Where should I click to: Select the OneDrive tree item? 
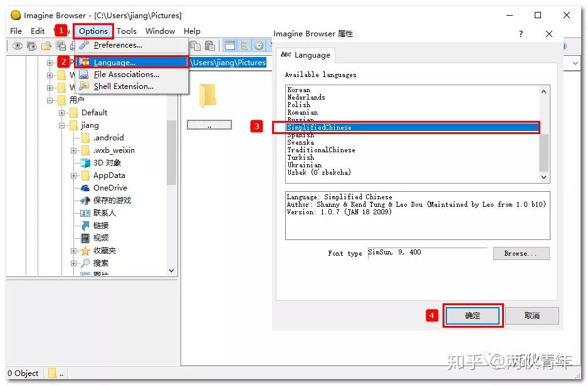tap(110, 188)
